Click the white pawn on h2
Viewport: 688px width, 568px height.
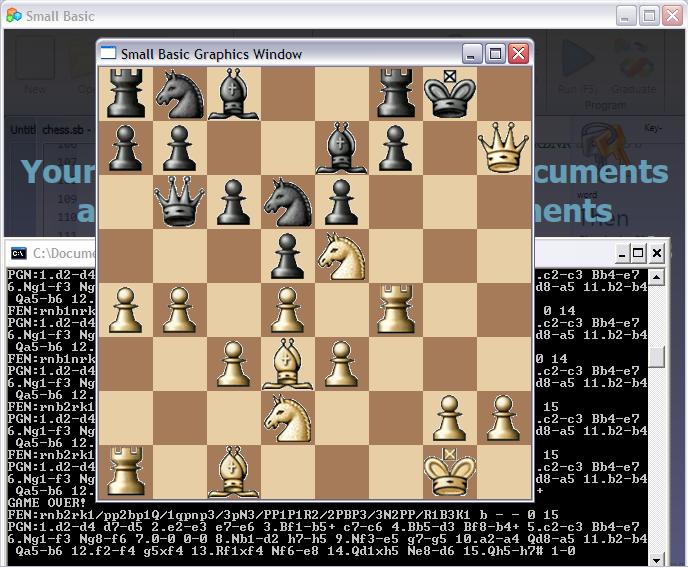504,418
